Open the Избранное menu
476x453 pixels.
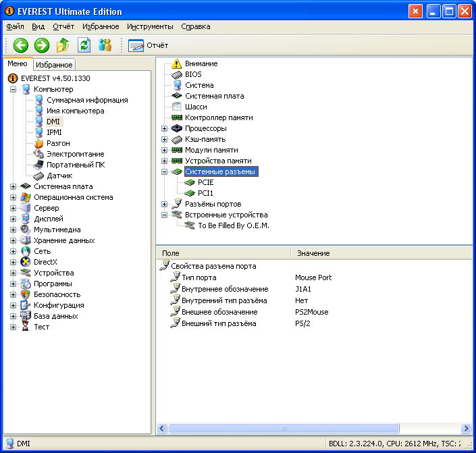tap(101, 27)
